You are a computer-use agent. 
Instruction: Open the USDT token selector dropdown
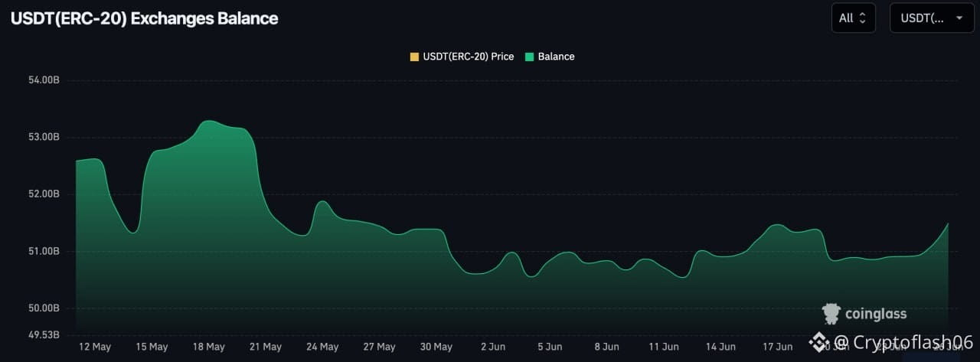[931, 18]
